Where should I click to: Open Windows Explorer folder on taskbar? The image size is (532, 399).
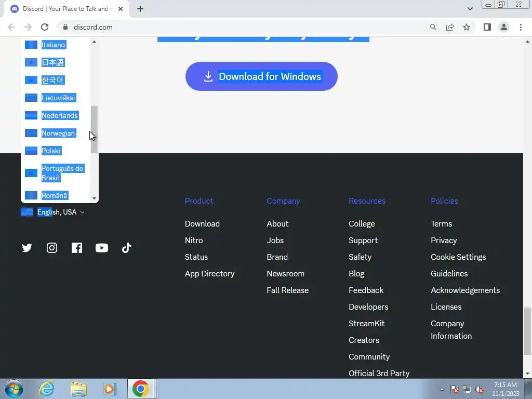(78, 389)
